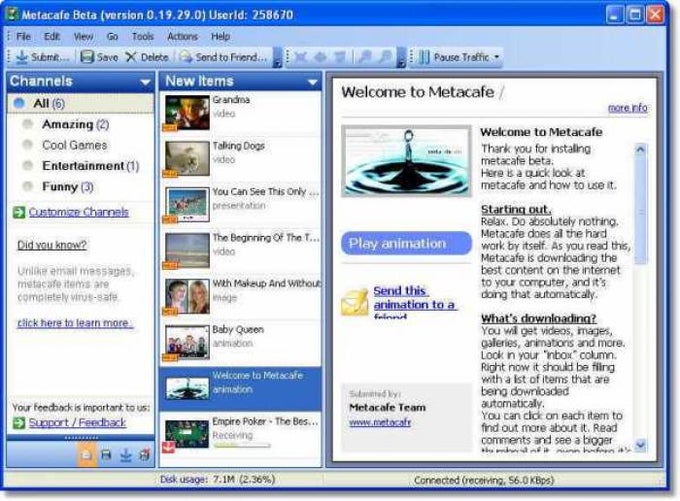680x501 pixels.
Task: Click Empire Poker receiving progress bar
Action: (242, 445)
